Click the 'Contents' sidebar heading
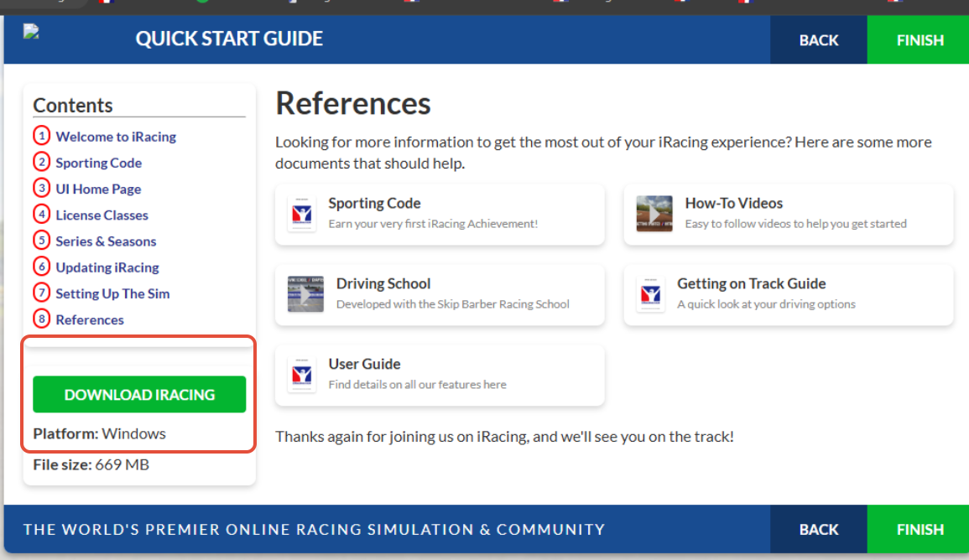The image size is (969, 560). point(73,105)
